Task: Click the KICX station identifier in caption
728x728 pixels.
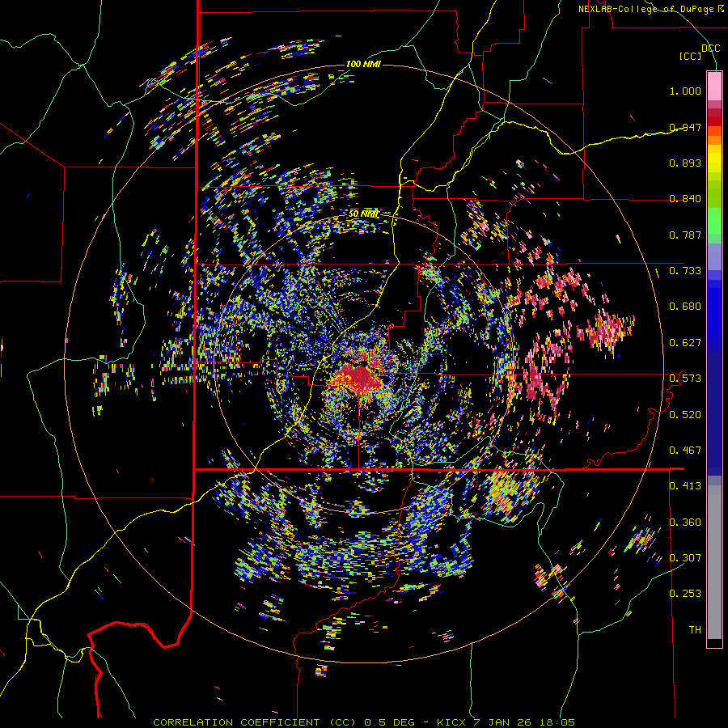Action: (x=451, y=722)
